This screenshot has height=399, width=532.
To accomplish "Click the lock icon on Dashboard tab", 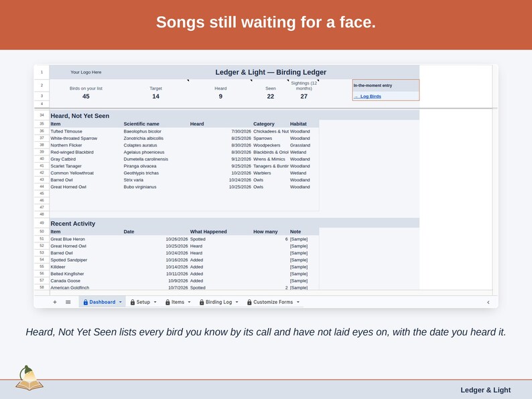I will pyautogui.click(x=86, y=302).
